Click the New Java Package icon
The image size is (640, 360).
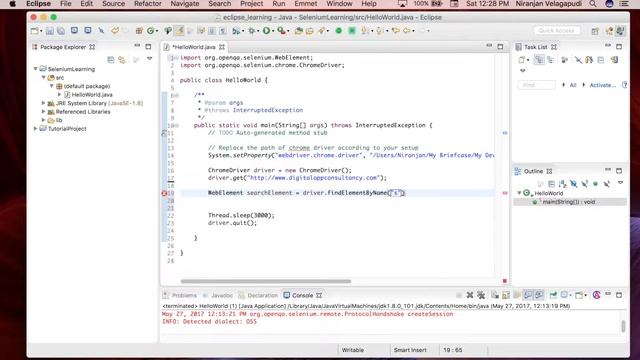tap(139, 31)
